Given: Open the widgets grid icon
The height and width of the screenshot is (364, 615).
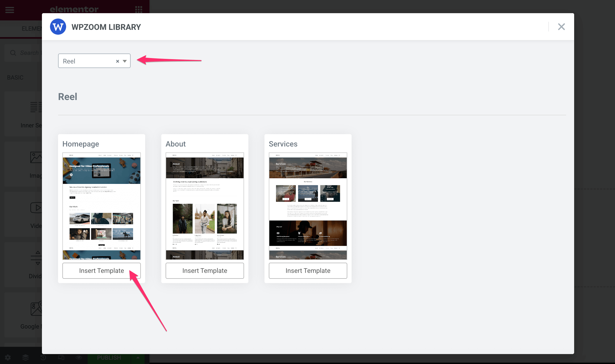Looking at the screenshot, I should (139, 10).
